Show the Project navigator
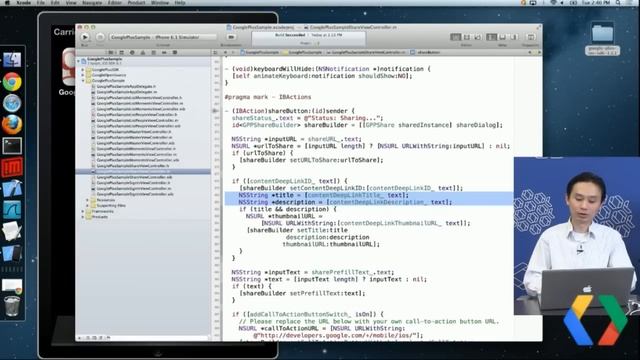Screen dimensions: 640x360 pyautogui.click(x=111, y=53)
